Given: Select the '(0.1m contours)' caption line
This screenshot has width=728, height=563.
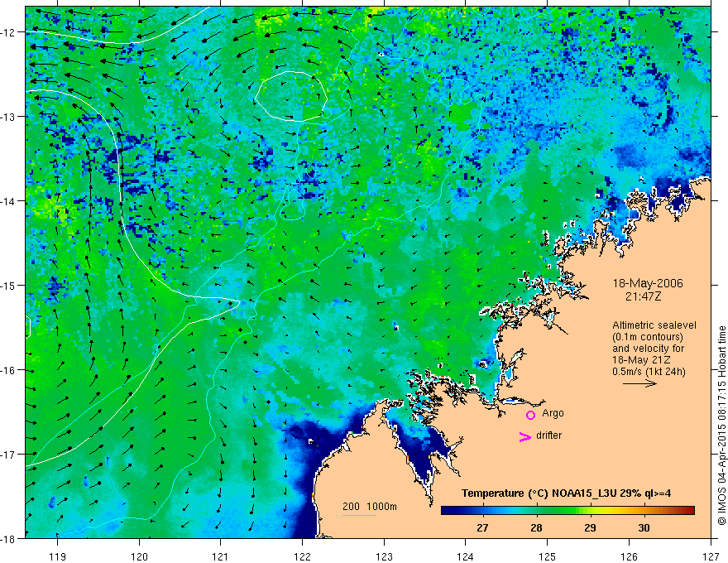Looking at the screenshot, I should pos(648,337).
